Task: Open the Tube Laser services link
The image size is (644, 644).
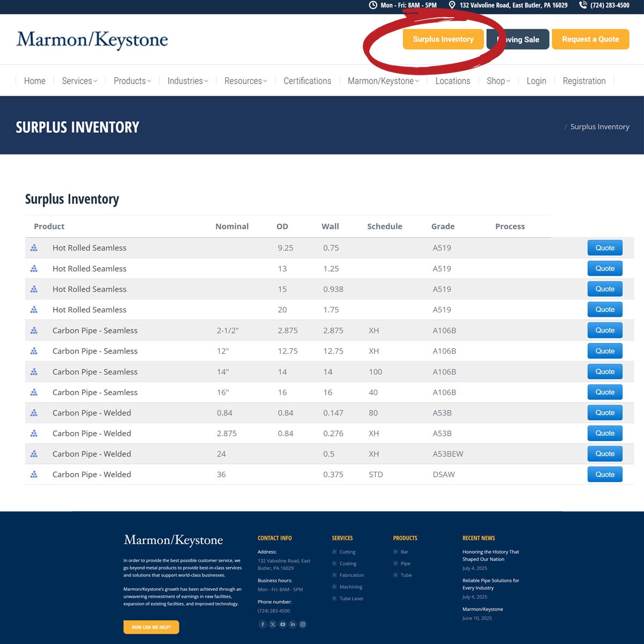Action: [351, 598]
